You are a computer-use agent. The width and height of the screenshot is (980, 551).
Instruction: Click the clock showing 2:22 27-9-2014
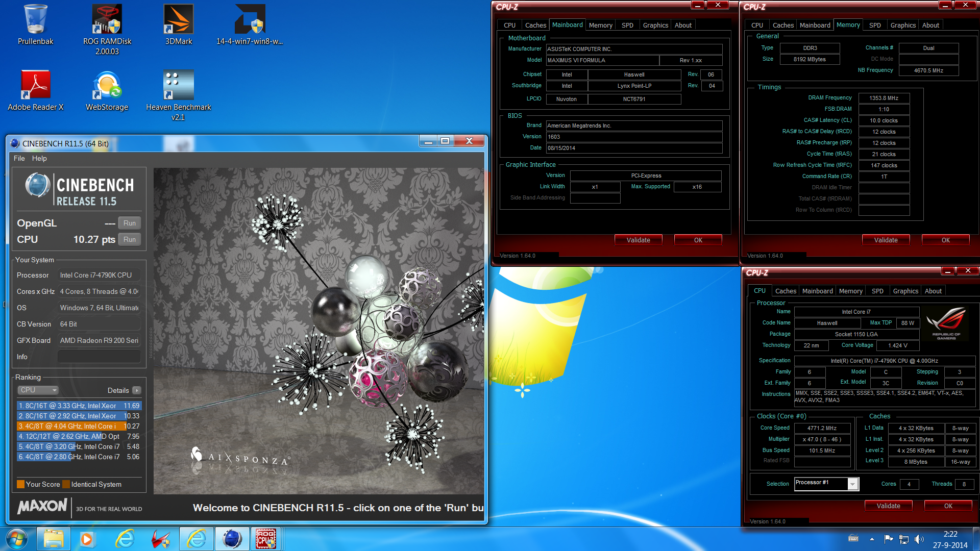950,539
